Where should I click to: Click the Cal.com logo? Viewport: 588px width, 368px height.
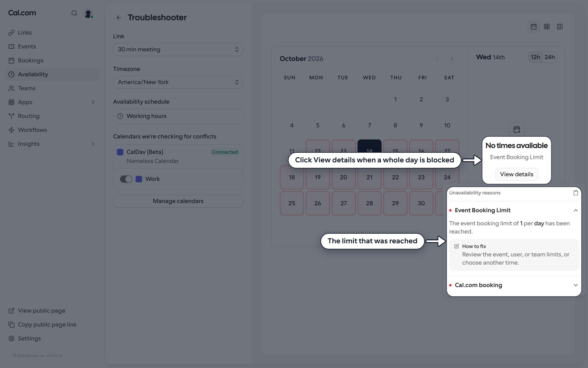(x=22, y=13)
